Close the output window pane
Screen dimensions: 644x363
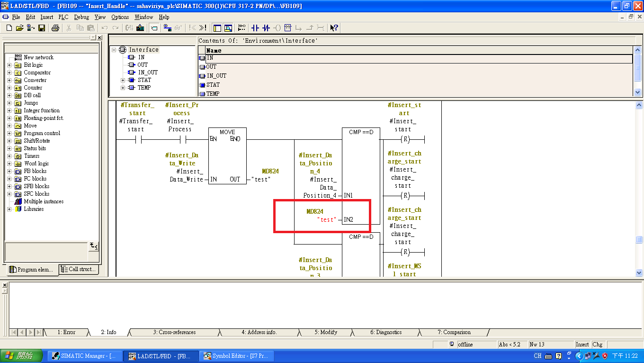click(x=5, y=285)
